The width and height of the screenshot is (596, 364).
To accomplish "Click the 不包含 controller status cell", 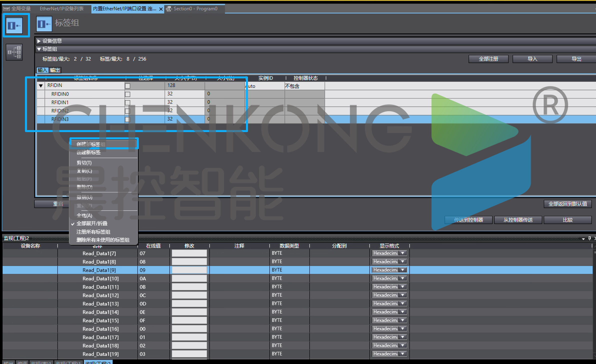I will (x=304, y=86).
